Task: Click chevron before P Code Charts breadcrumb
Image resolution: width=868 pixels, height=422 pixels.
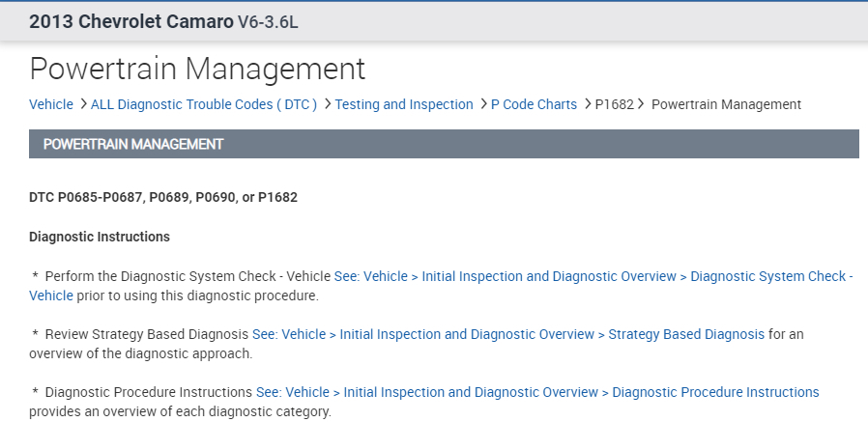Action: pyautogui.click(x=483, y=104)
